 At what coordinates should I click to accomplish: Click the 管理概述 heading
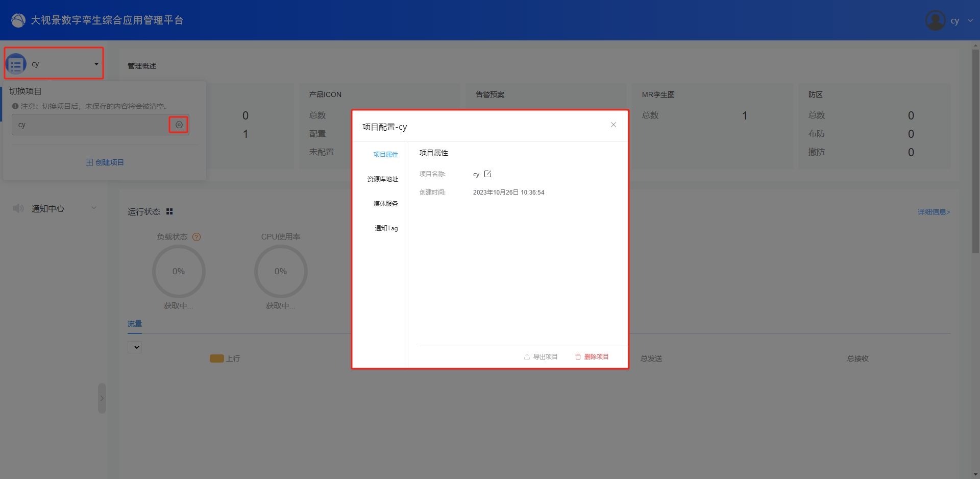pyautogui.click(x=142, y=66)
